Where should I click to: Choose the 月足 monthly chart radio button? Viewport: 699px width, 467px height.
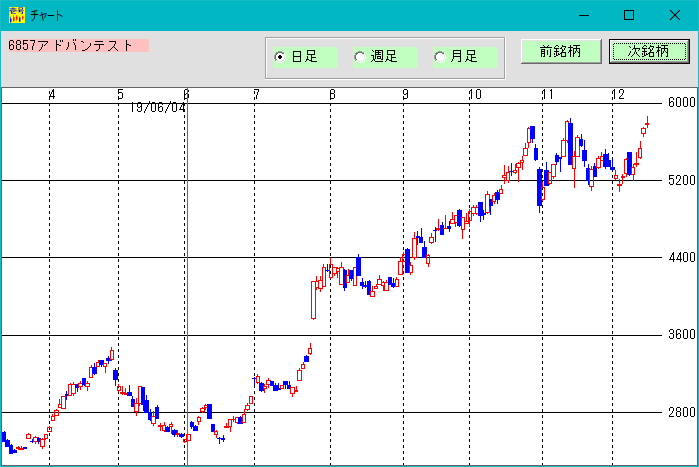440,57
